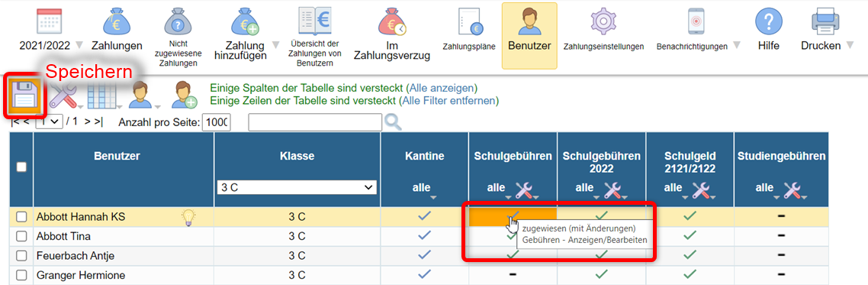Open Zahlungen money bag icon
Screen dimensions: 868x285
[117, 23]
